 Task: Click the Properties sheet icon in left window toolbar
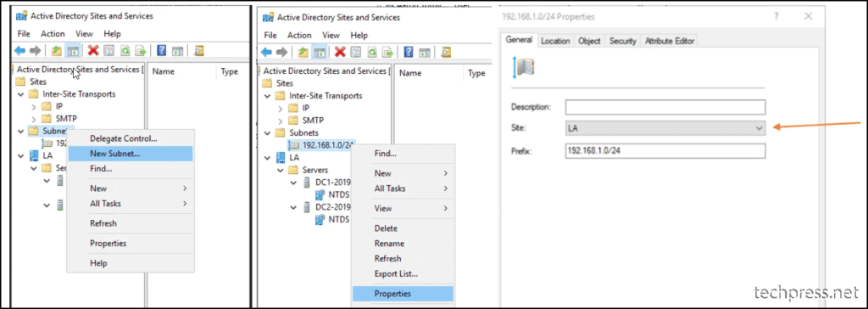tap(109, 51)
